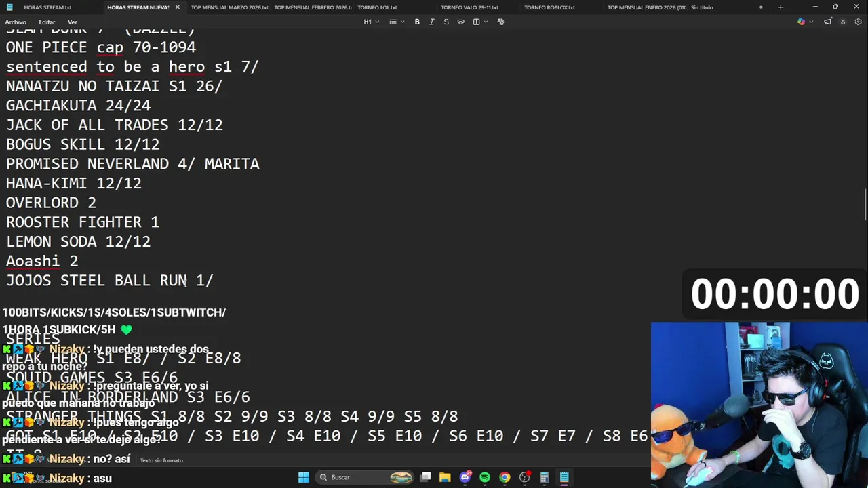The height and width of the screenshot is (488, 868).
Task: Open the list style dropdown
Action: [397, 22]
